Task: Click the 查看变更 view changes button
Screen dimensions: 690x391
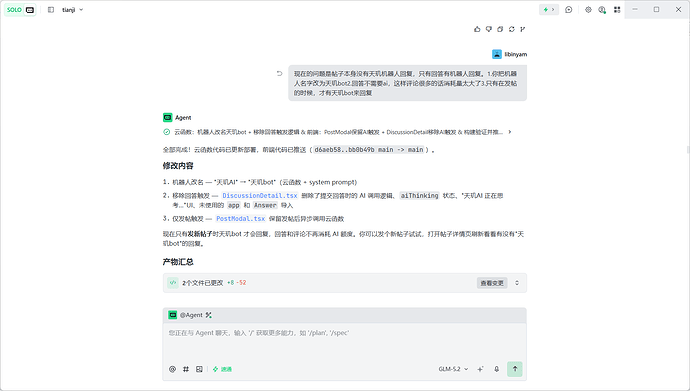Action: pos(492,283)
